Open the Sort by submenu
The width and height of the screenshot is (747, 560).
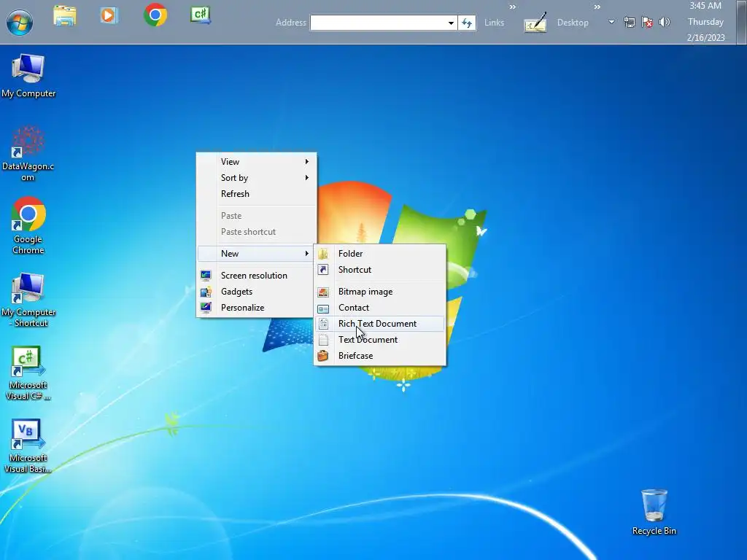[256, 178]
